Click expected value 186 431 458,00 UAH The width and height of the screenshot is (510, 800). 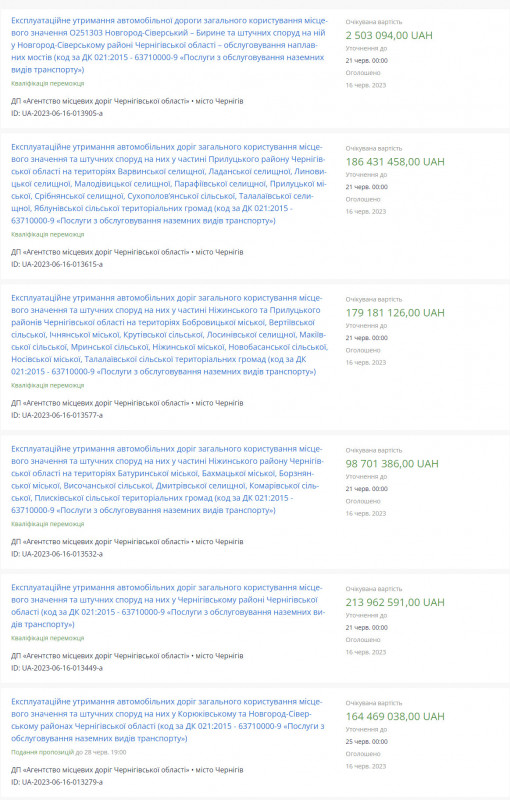click(395, 162)
